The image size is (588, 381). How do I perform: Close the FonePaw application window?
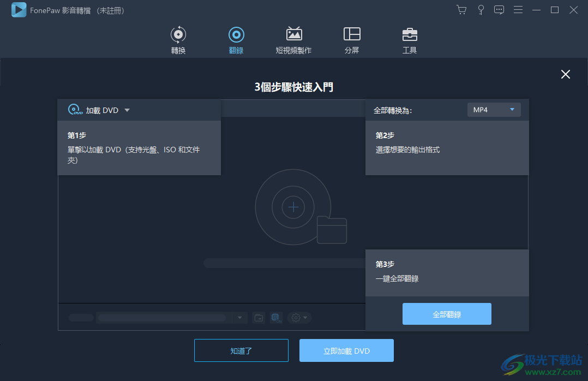[x=573, y=10]
